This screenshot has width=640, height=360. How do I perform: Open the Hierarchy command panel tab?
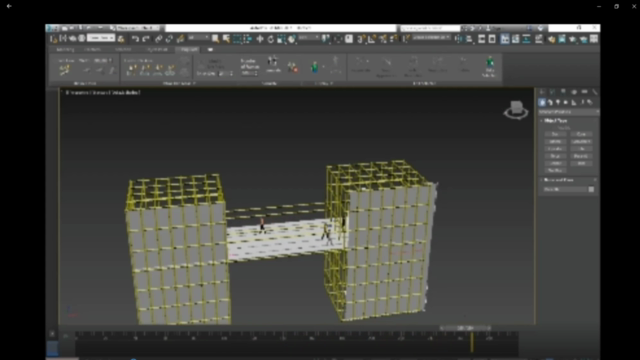(x=563, y=92)
